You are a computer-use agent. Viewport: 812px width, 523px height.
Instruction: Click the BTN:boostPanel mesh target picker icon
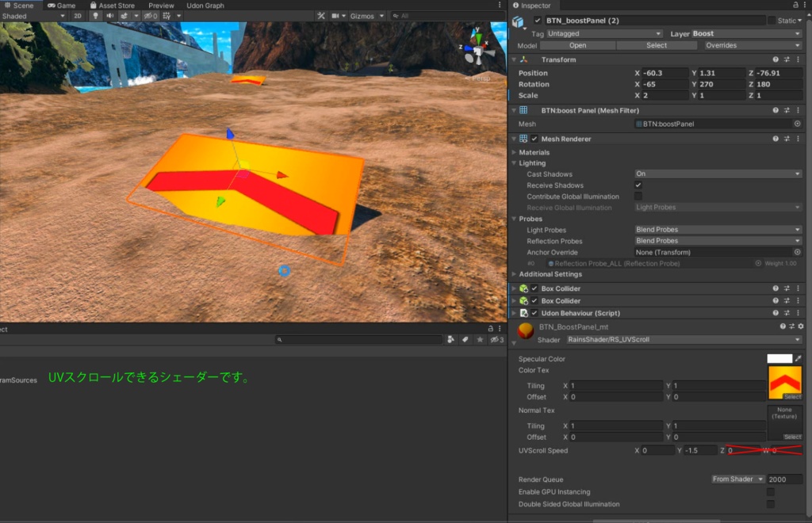pos(796,124)
